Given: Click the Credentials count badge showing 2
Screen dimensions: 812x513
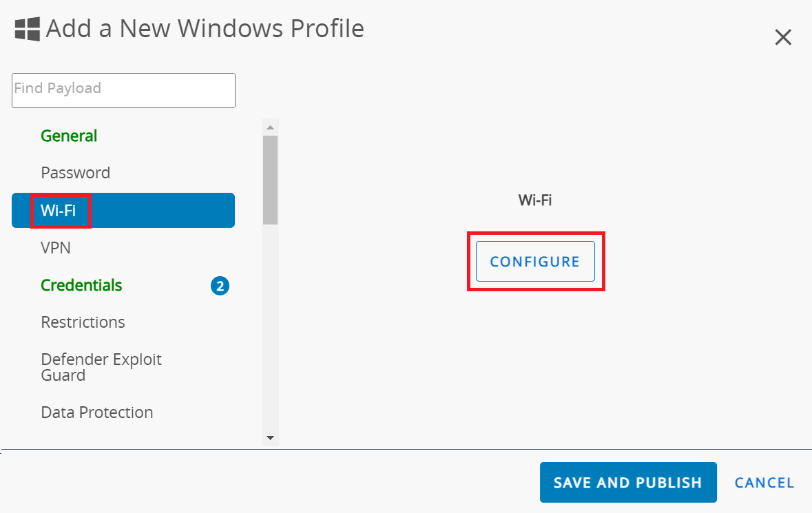Looking at the screenshot, I should tap(220, 286).
